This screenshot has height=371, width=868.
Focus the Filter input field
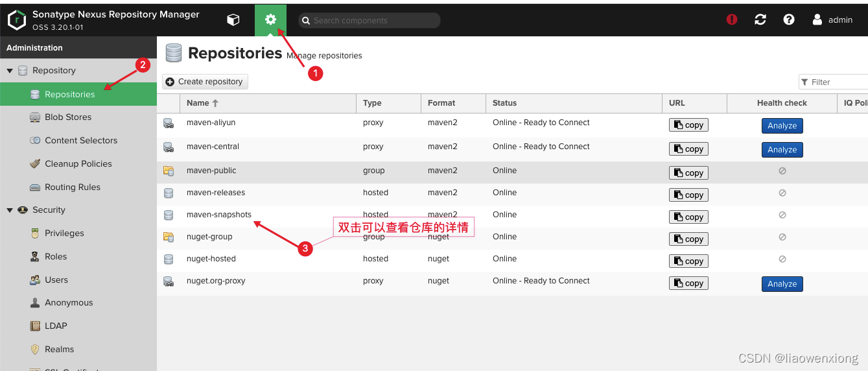834,82
